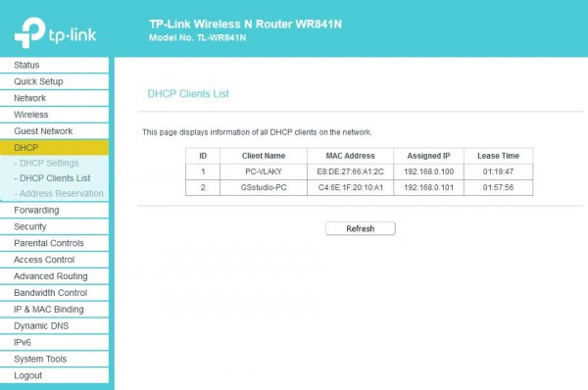Click the Refresh button

coord(361,228)
